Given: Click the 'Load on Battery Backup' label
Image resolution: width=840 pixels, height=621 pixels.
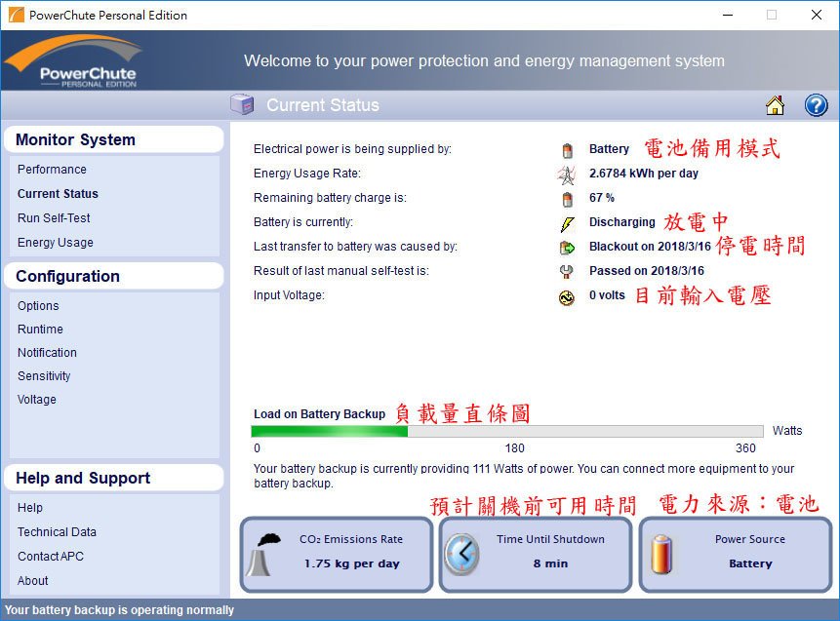Looking at the screenshot, I should [x=319, y=413].
